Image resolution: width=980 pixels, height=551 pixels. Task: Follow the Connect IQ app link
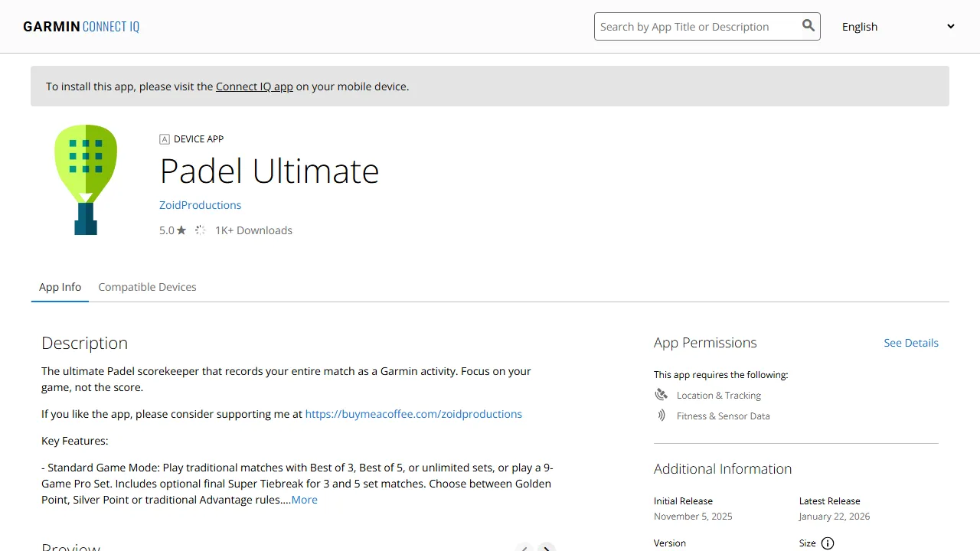coord(254,86)
